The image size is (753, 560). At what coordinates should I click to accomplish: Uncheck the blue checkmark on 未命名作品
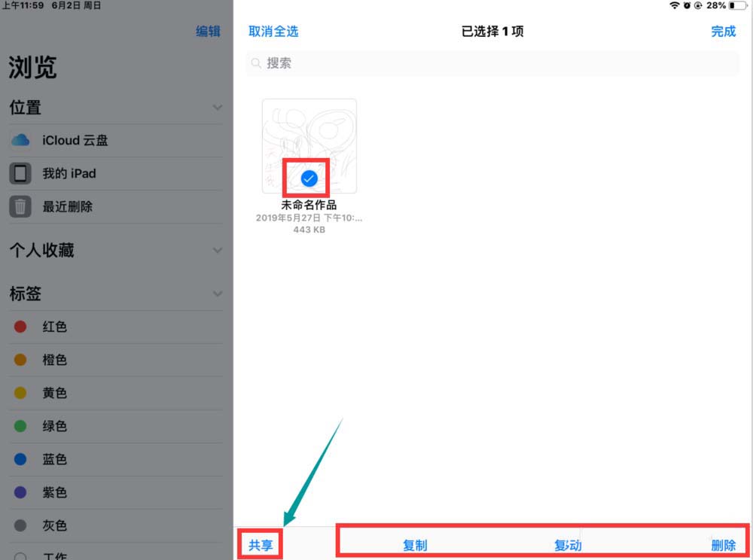(309, 178)
